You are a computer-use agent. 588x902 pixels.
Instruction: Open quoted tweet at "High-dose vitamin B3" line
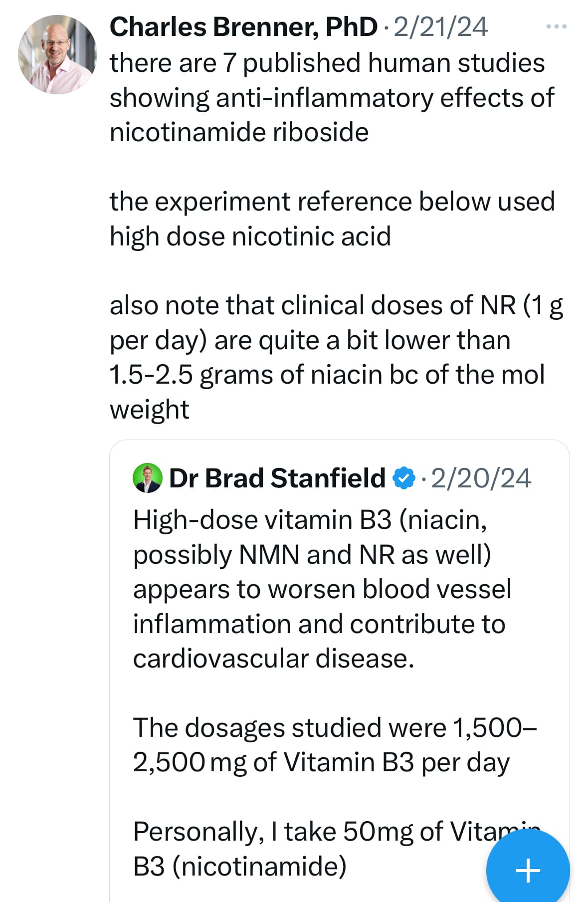click(310, 520)
